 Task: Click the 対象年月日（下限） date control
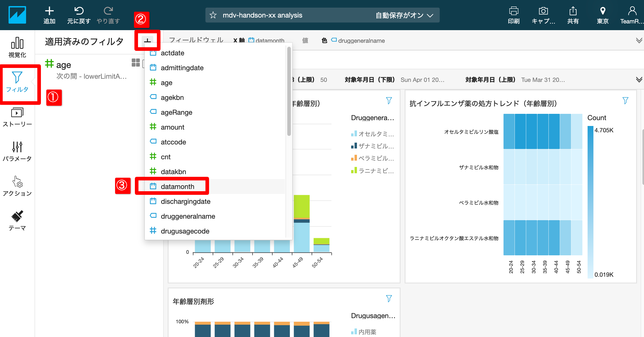[394, 80]
